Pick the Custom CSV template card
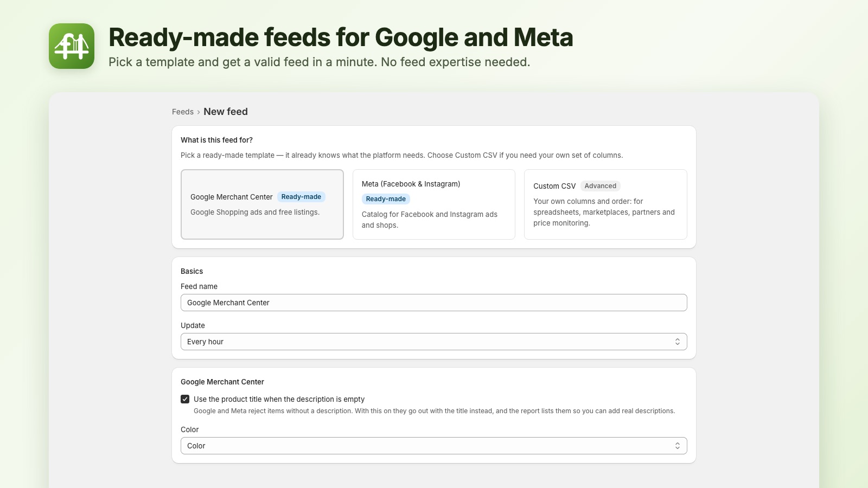Screen dimensions: 868x488 tap(605, 204)
